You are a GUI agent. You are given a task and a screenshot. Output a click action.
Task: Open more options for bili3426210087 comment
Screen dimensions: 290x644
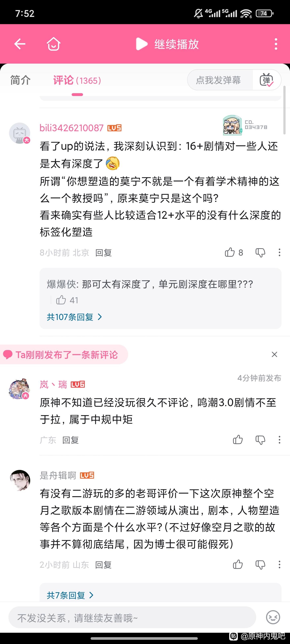pos(280,253)
